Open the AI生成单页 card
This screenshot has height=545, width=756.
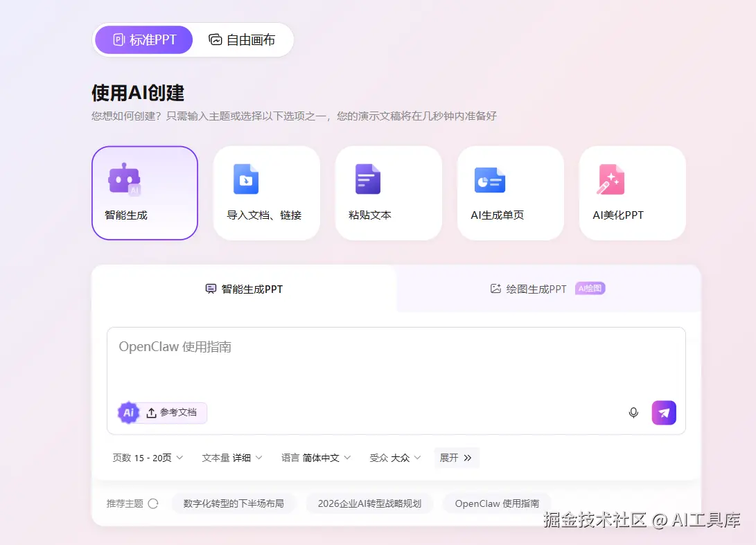coord(511,193)
